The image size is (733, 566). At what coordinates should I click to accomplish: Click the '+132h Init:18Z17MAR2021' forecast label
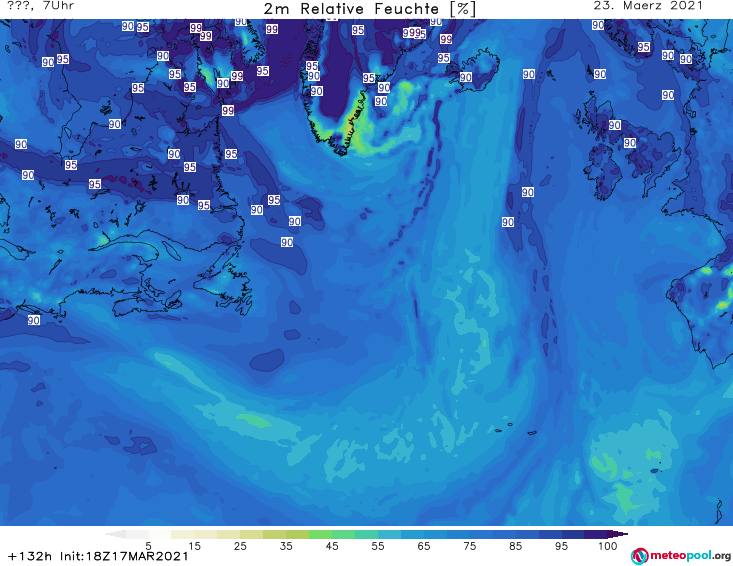coord(98,556)
